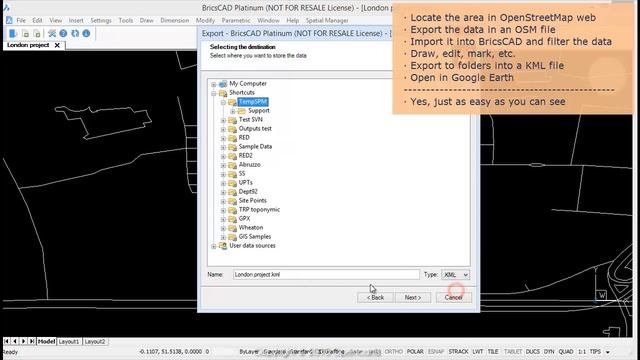This screenshot has width=640, height=360.
Task: Click the last layout navigation arrow
Action: point(32,341)
